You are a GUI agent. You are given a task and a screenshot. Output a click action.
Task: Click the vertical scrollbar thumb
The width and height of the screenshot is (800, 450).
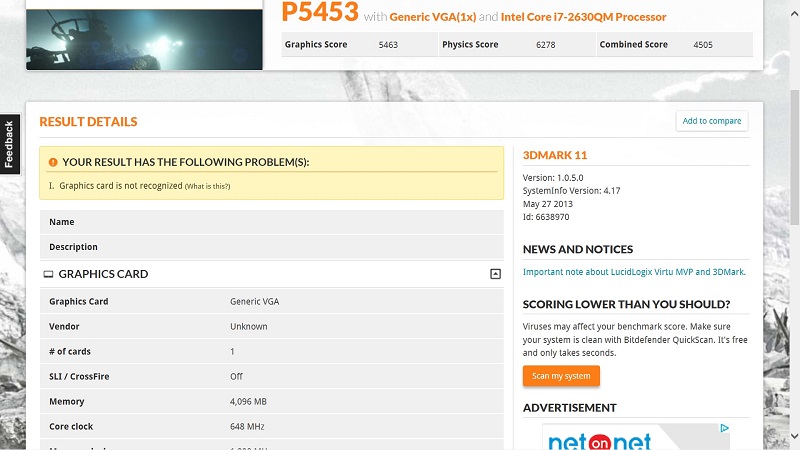coord(794,157)
